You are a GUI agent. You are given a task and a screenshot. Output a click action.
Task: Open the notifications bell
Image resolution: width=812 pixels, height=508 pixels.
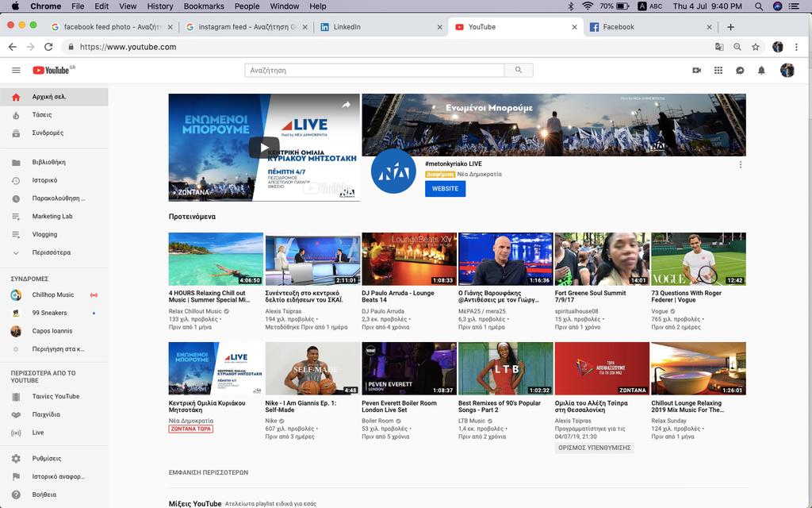point(761,71)
